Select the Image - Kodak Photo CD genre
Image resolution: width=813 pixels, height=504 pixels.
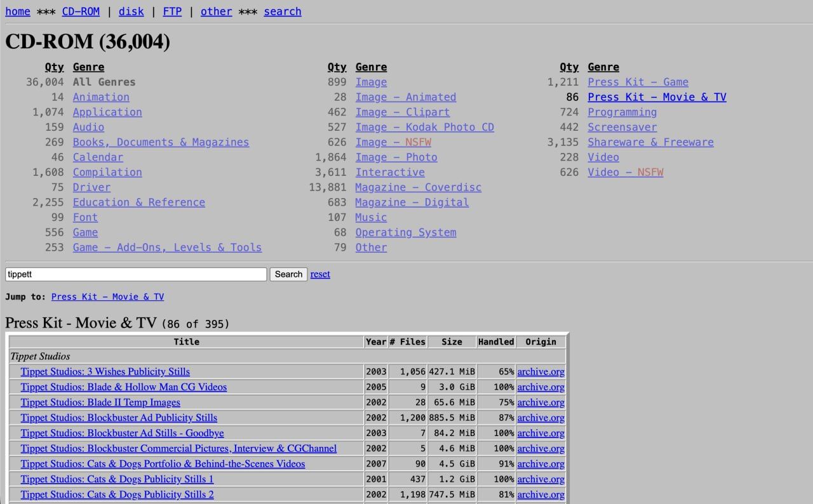point(424,127)
